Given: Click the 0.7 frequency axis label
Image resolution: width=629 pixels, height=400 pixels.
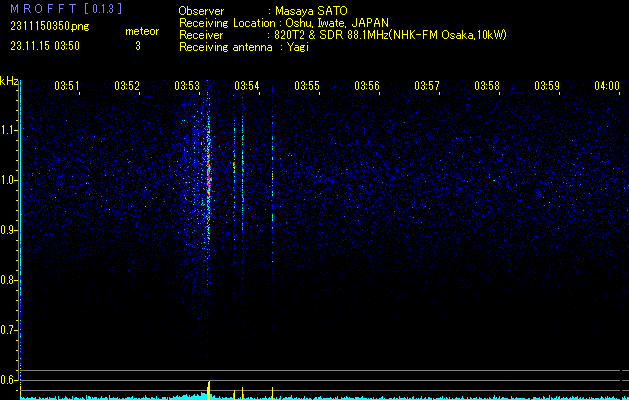Looking at the screenshot, I should coord(9,329).
